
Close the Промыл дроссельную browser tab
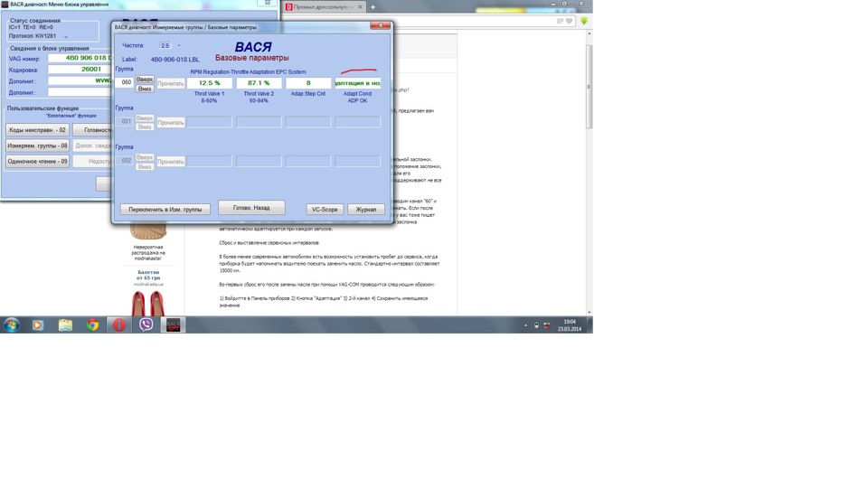pos(360,7)
